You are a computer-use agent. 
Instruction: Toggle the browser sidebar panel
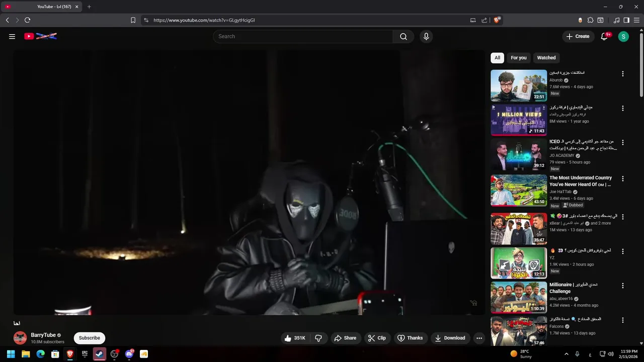(626, 20)
